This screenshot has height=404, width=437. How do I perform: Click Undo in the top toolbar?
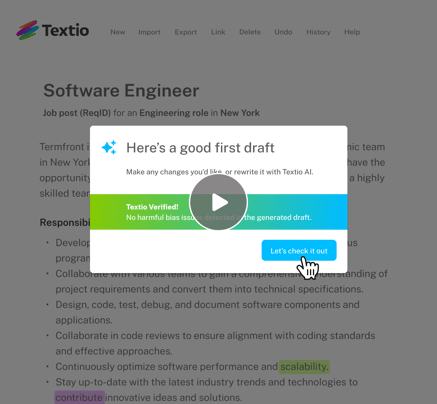(x=283, y=32)
